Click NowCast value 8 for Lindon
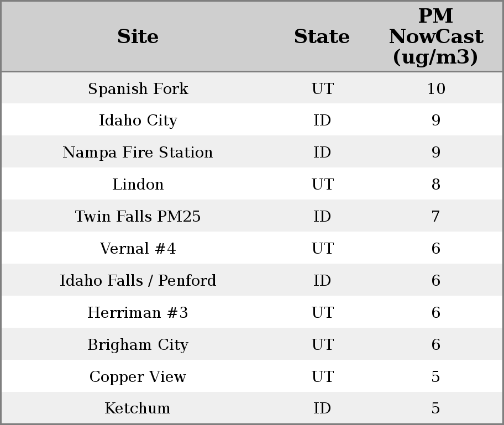This screenshot has width=504, height=425. click(435, 185)
